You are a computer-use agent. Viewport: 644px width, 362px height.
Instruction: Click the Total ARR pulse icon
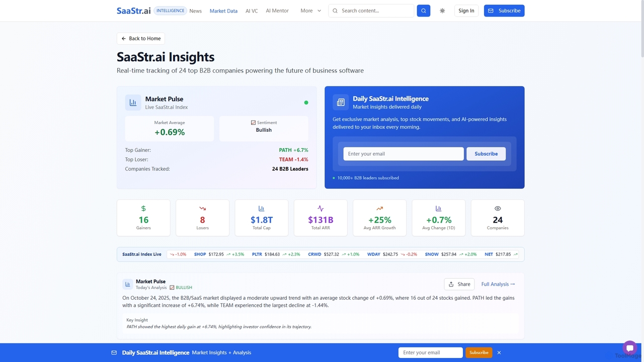pos(320,209)
